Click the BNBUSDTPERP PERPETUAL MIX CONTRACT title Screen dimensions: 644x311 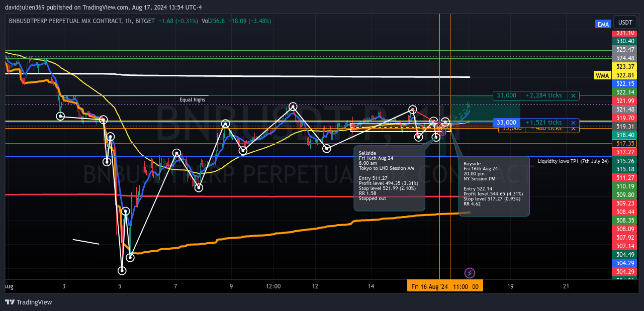click(65, 21)
